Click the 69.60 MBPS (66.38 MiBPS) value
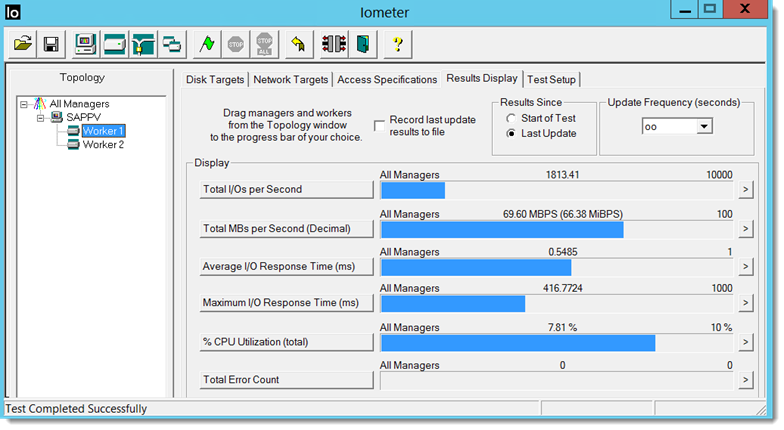784x430 pixels. [x=563, y=214]
